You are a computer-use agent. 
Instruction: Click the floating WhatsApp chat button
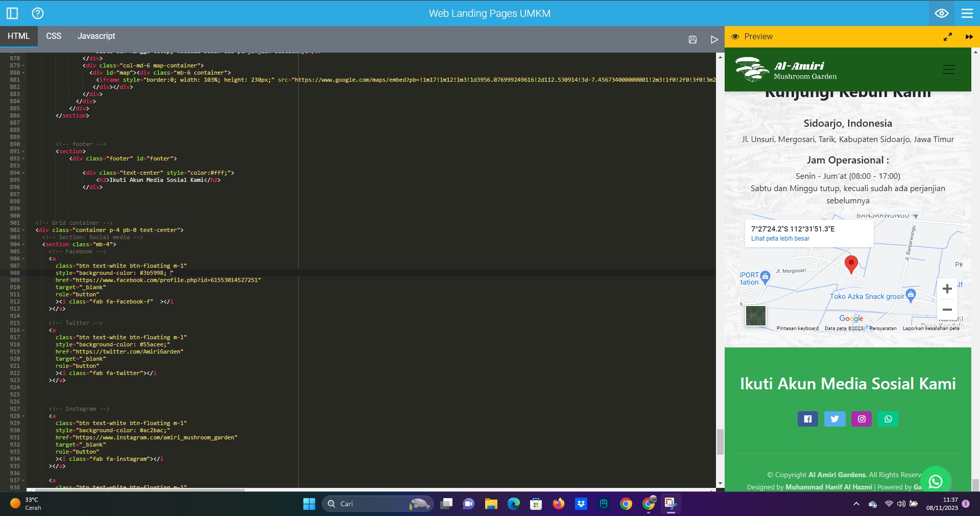pyautogui.click(x=935, y=481)
